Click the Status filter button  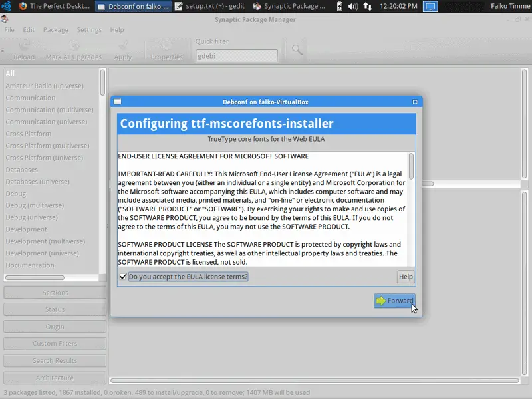[55, 309]
